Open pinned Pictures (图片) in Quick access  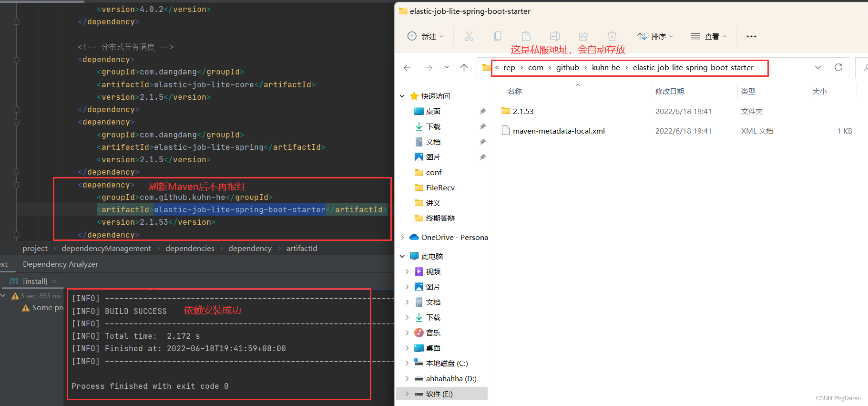(x=433, y=157)
